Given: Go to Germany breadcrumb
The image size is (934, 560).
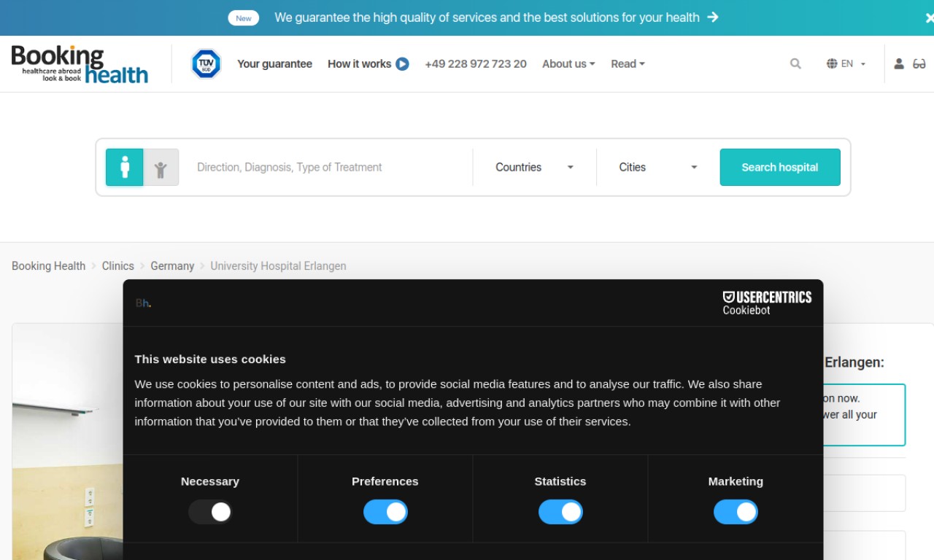Looking at the screenshot, I should point(172,266).
